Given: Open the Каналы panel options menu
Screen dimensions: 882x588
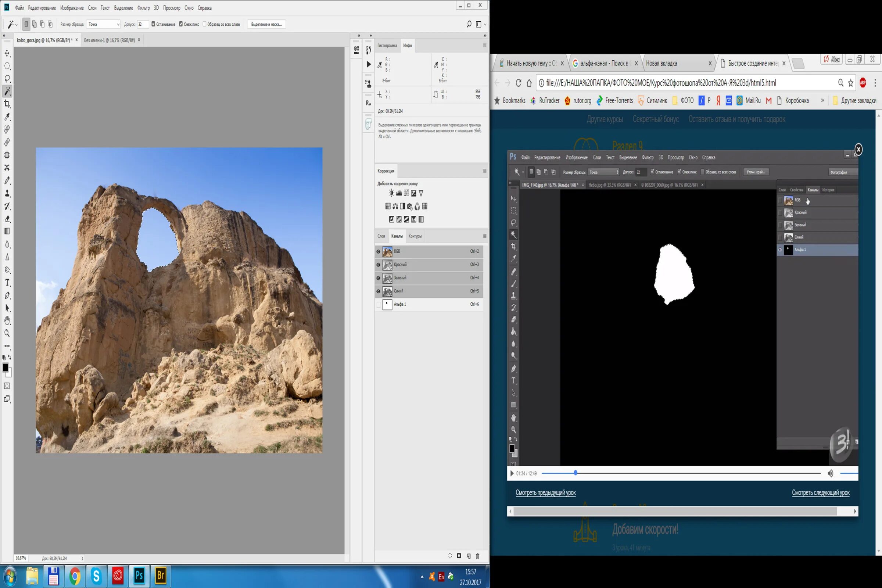Looking at the screenshot, I should click(x=484, y=236).
